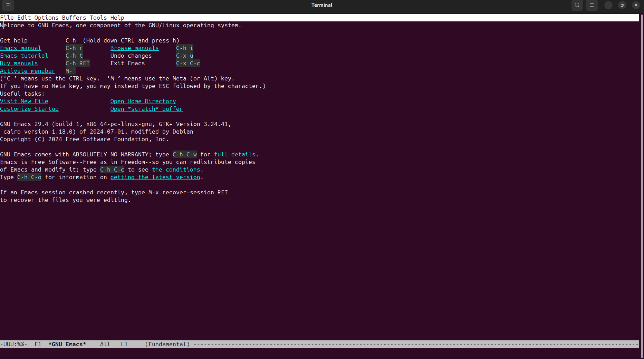Follow the Buy manuals link

[x=19, y=63]
